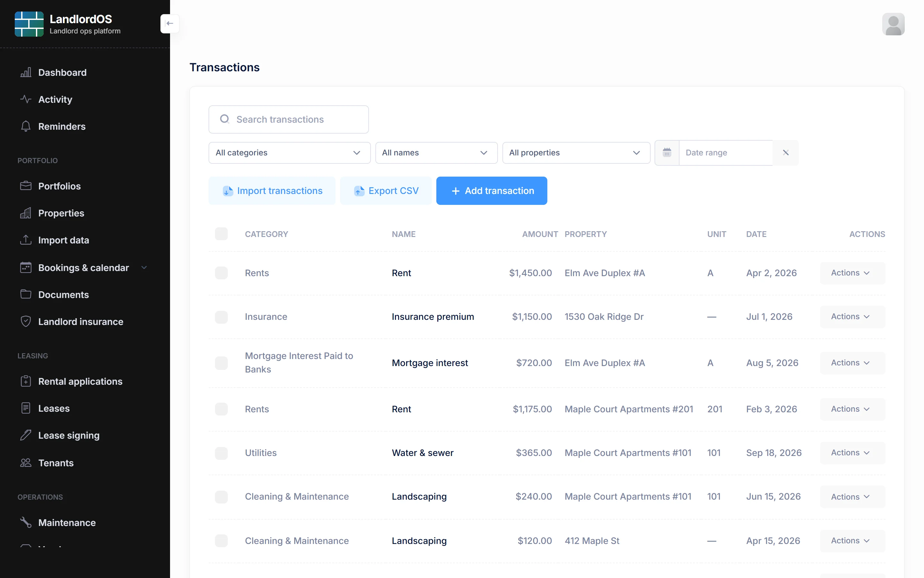The image size is (924, 578).
Task: Click Add transaction button
Action: coord(492,191)
